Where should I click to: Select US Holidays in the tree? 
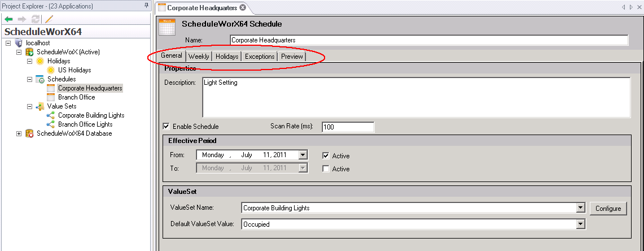click(x=75, y=70)
